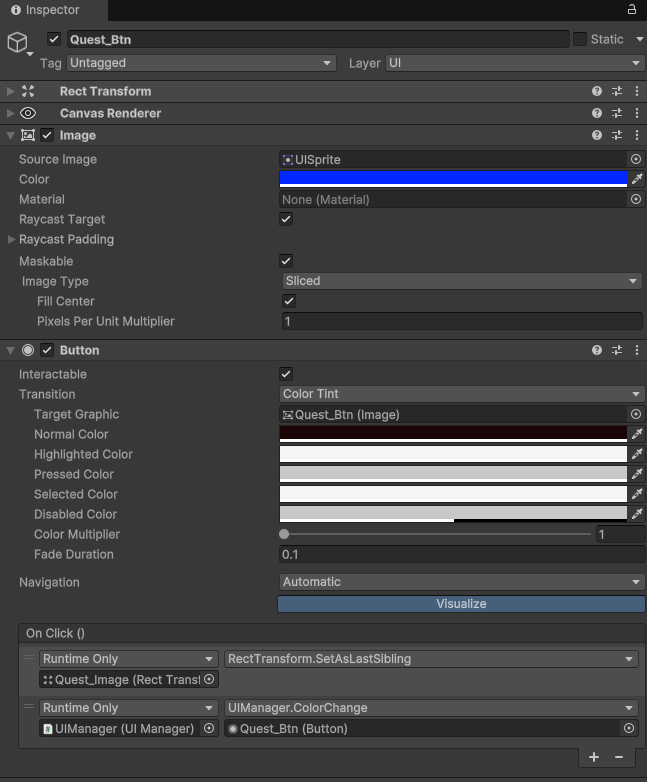
Task: Toggle Fill Center checkbox
Action: click(x=289, y=301)
